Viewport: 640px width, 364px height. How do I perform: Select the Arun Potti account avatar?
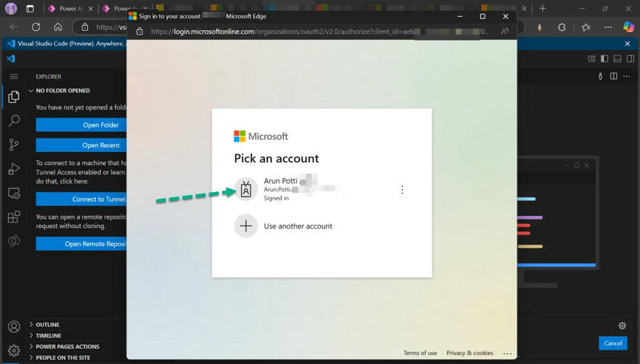245,190
